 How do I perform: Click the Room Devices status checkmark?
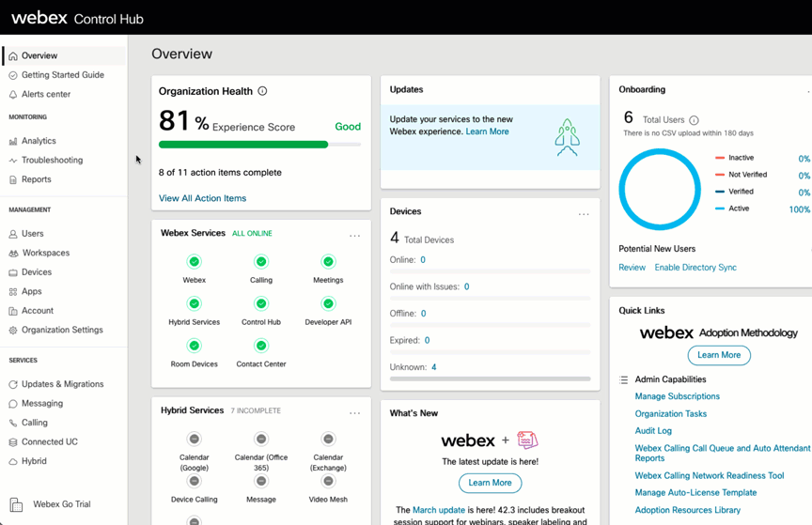(195, 346)
